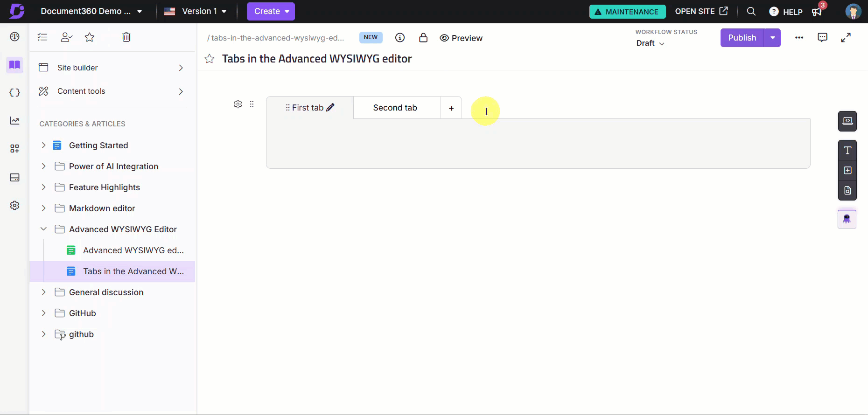Open more options ellipsis menu
This screenshot has width=868, height=415.
click(x=799, y=38)
